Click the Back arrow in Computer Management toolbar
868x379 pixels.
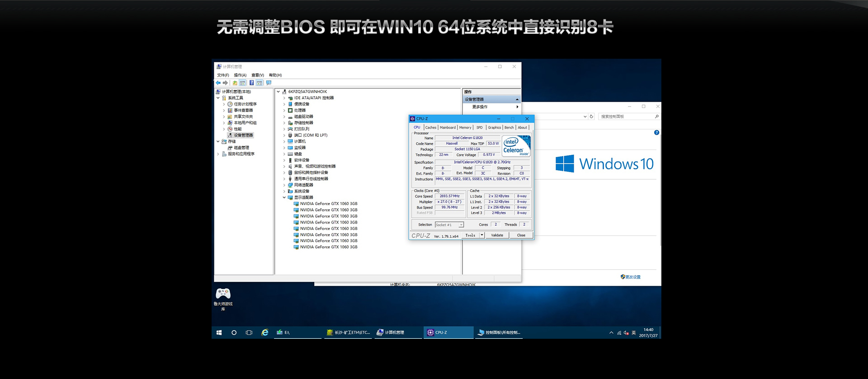[x=218, y=83]
